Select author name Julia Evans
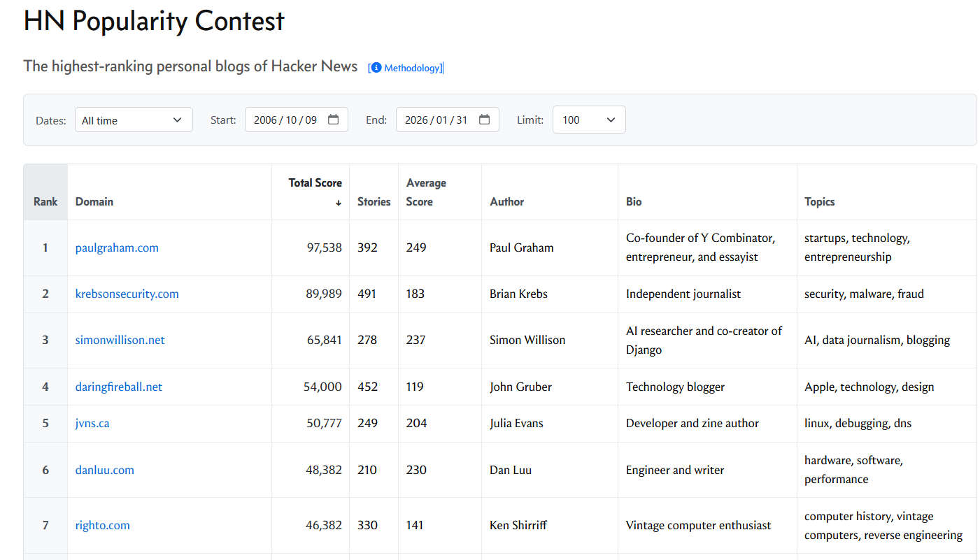980x560 pixels. pos(516,423)
